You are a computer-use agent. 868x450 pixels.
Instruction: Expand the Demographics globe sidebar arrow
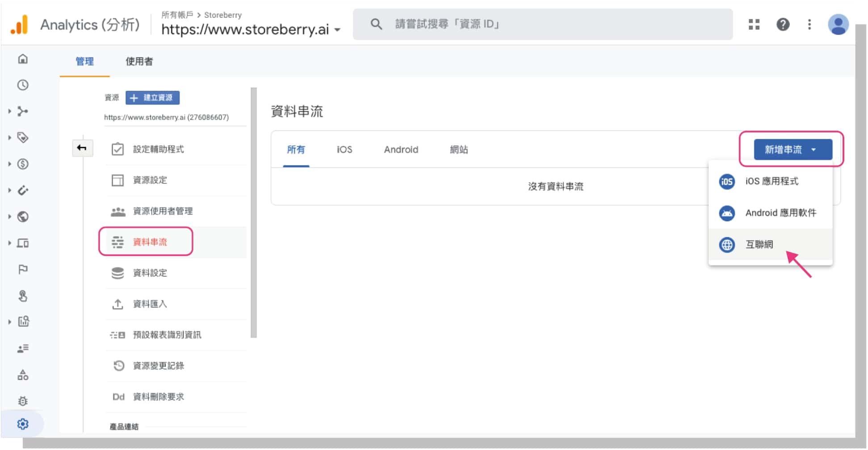pyautogui.click(x=9, y=217)
